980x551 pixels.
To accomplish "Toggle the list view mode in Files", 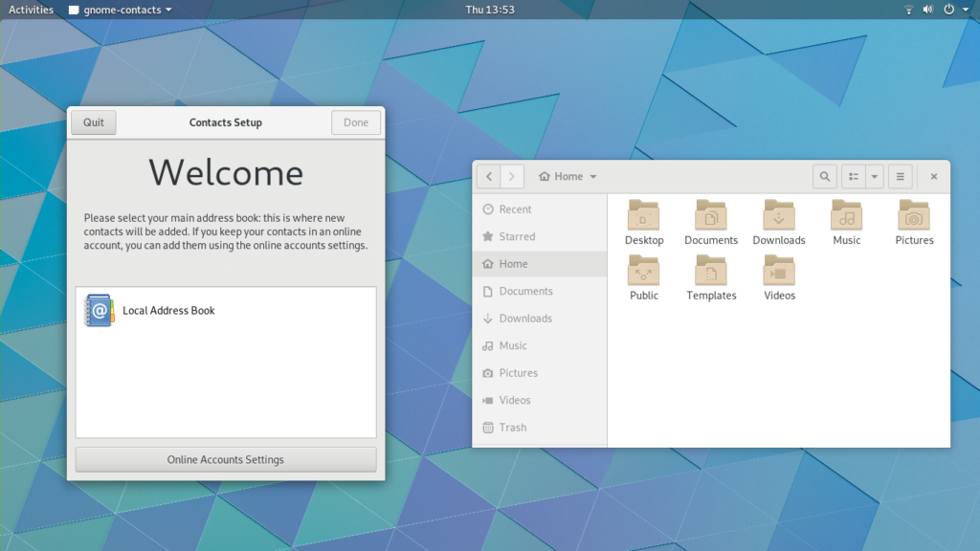I will [x=857, y=176].
